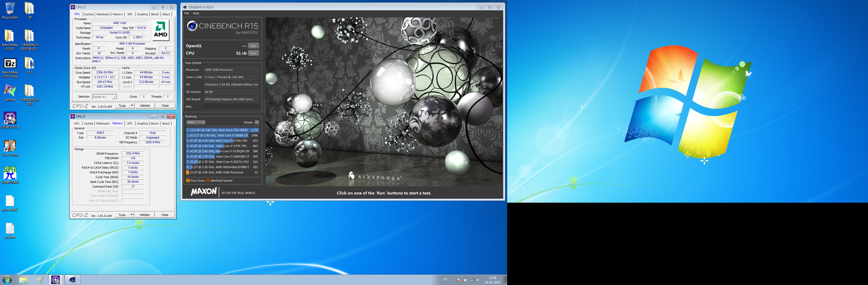
Task: Open Graphics tab in top CPU-Z window
Action: (142, 14)
